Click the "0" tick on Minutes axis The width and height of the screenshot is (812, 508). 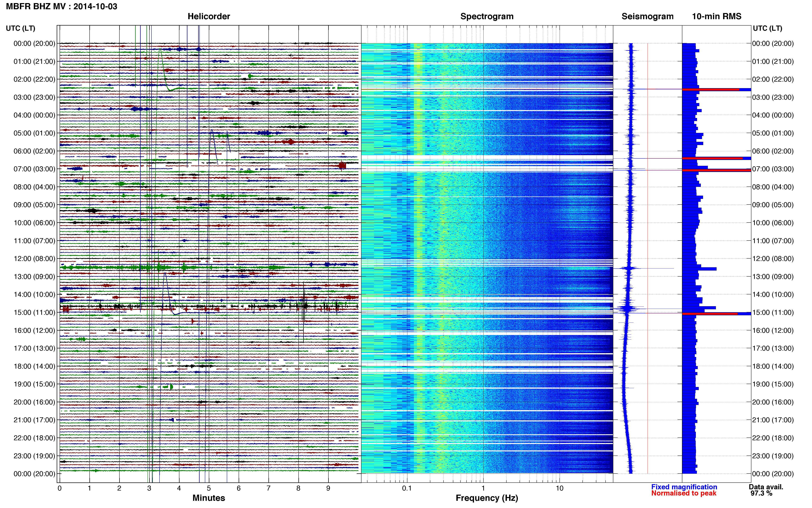[60, 488]
